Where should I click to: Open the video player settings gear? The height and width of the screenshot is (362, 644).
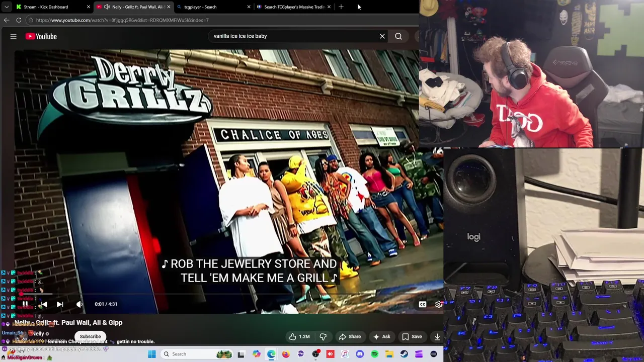click(x=439, y=304)
